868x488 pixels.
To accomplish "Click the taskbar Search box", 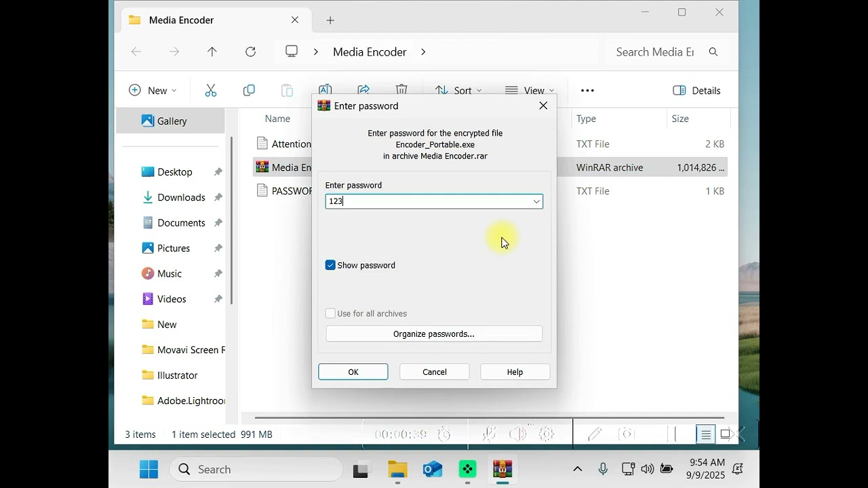I will pyautogui.click(x=256, y=469).
